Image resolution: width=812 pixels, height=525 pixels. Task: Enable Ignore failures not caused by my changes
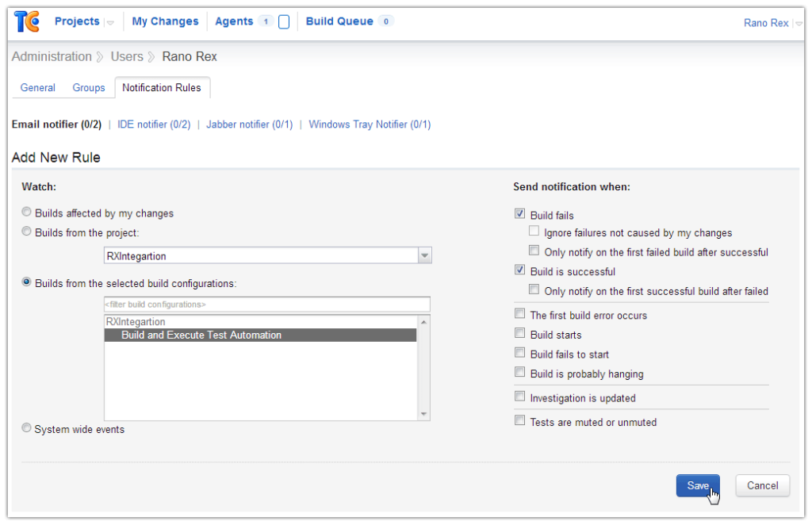[534, 231]
